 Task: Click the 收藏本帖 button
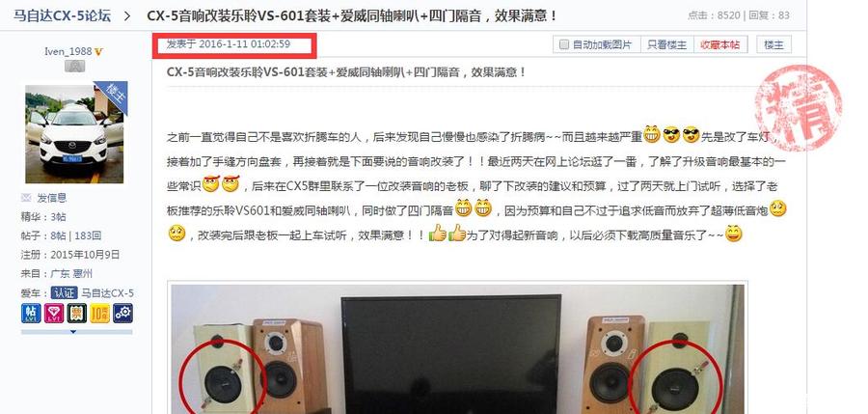[x=719, y=45]
